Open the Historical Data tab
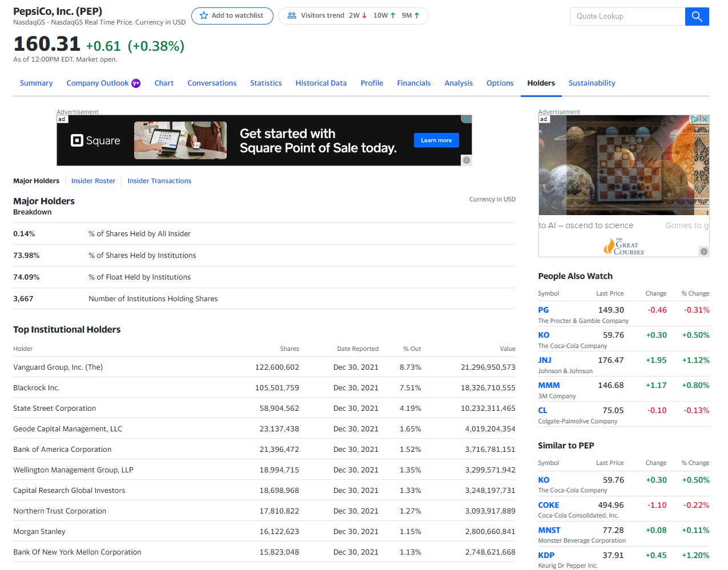The width and height of the screenshot is (728, 570). (321, 83)
